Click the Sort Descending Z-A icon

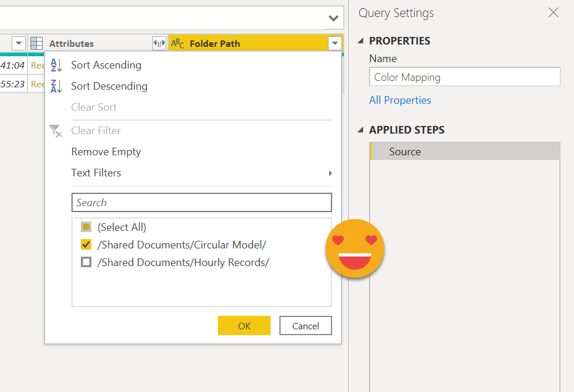coord(56,86)
